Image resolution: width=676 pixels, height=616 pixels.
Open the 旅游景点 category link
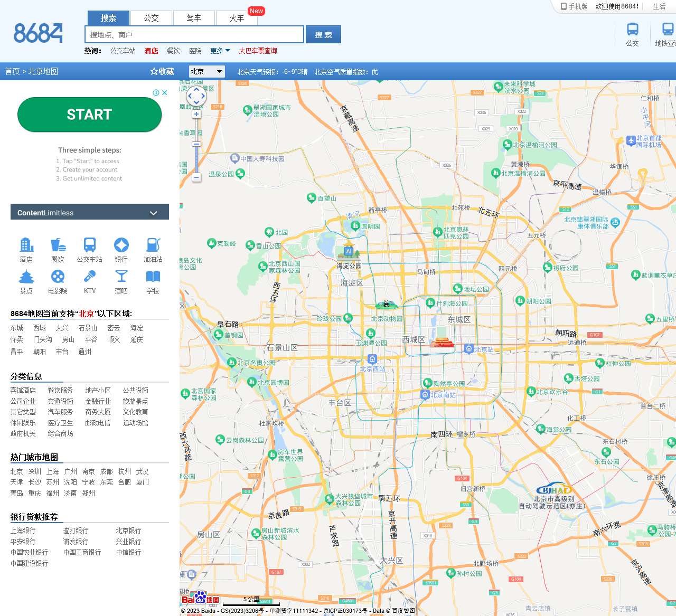point(136,401)
